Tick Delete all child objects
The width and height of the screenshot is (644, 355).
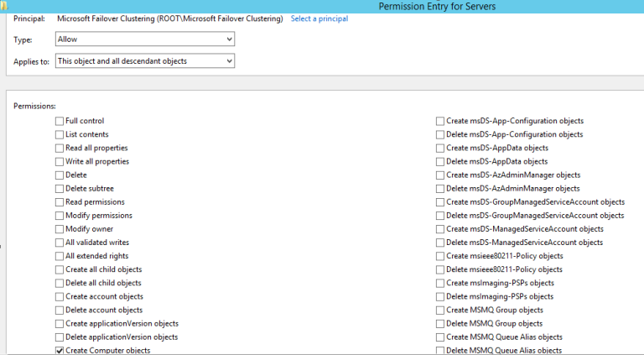click(60, 283)
